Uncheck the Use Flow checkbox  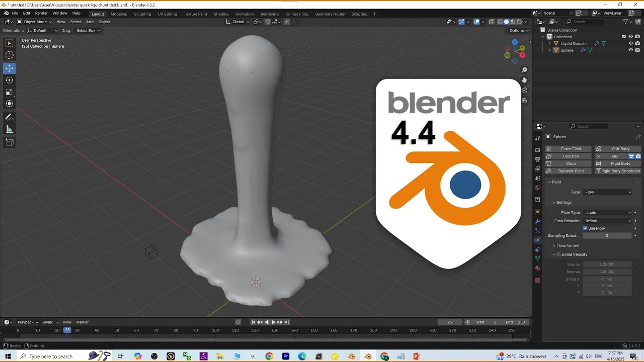[x=585, y=228]
